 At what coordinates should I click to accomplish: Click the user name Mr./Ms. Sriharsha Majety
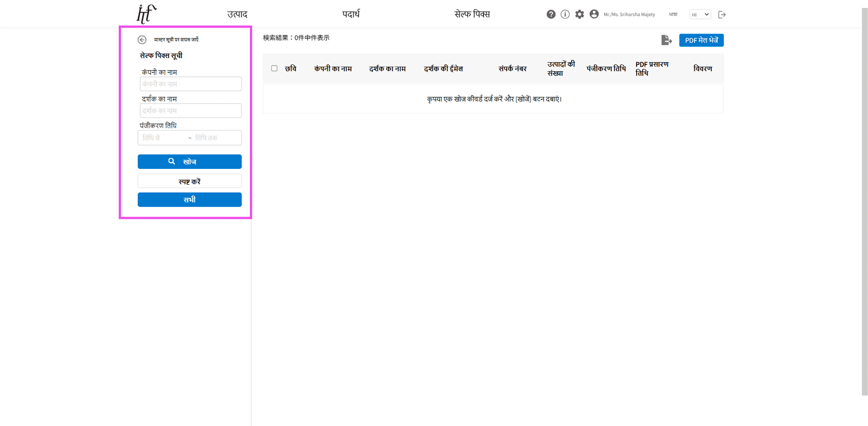tap(629, 15)
